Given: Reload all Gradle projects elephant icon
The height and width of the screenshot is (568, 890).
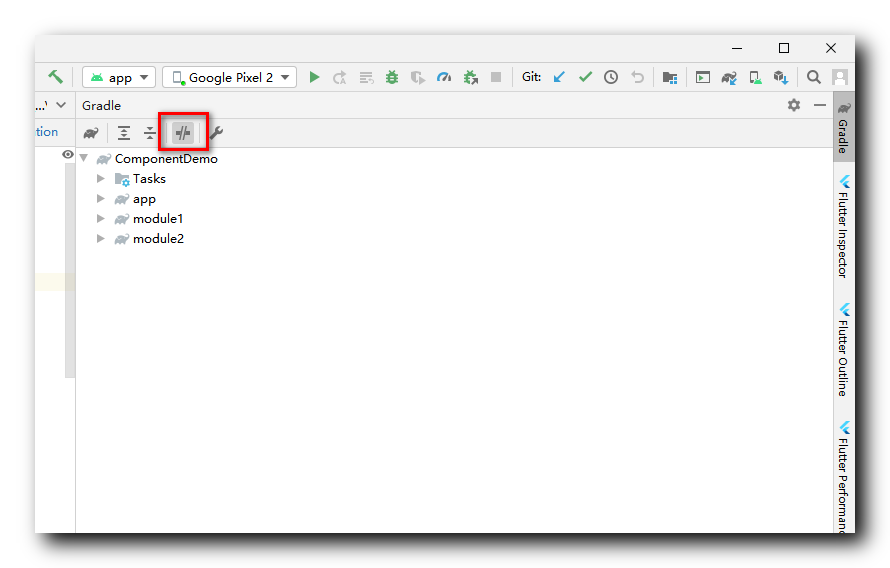Looking at the screenshot, I should pos(91,133).
